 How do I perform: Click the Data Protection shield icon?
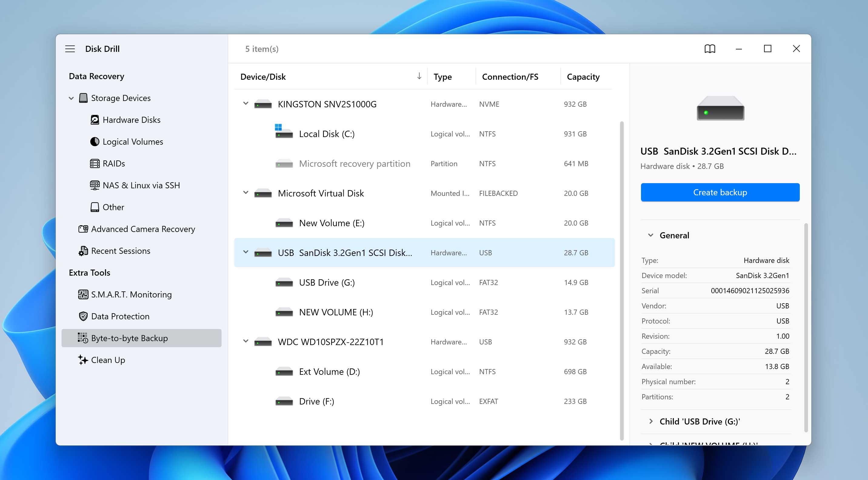coord(83,316)
